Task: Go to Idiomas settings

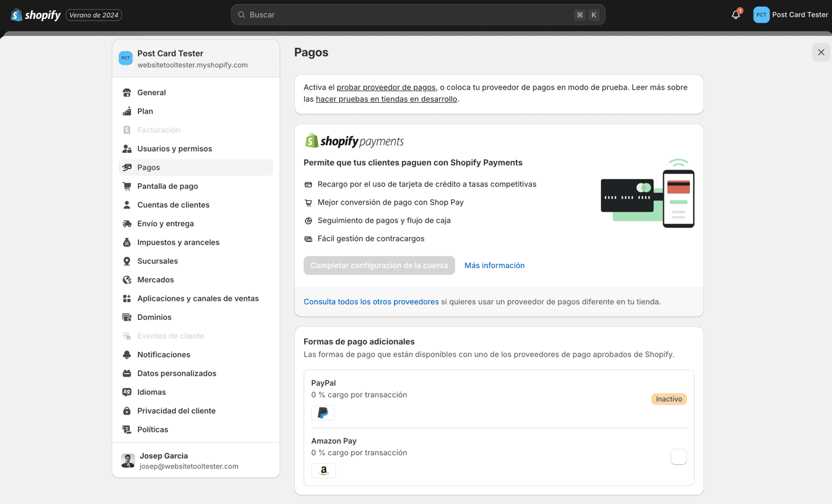Action: click(196, 392)
